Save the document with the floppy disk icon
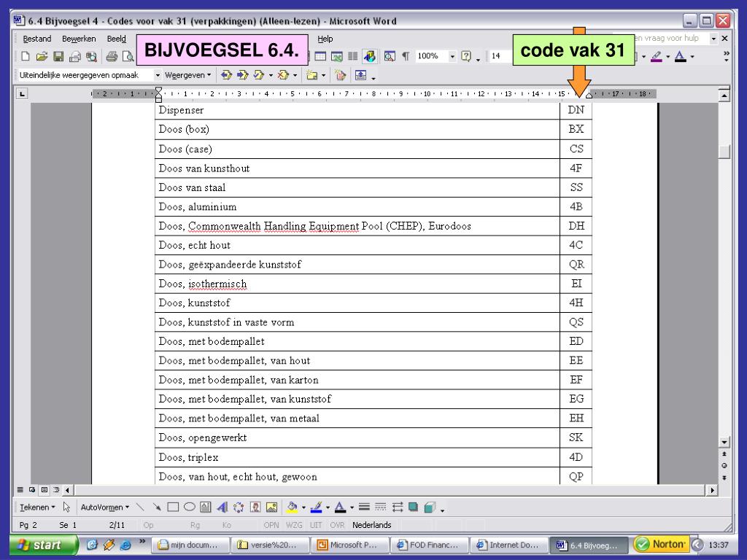The width and height of the screenshot is (747, 560). (58, 57)
